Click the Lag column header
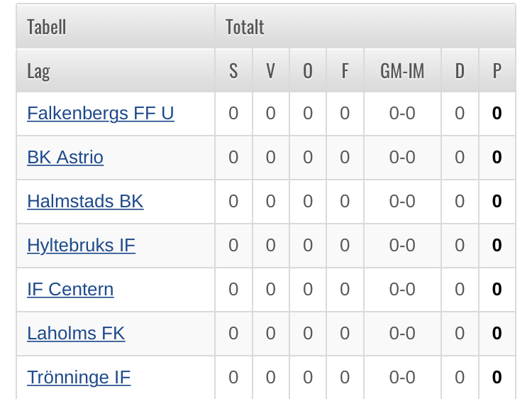Image resolution: width=532 pixels, height=399 pixels. [x=38, y=71]
